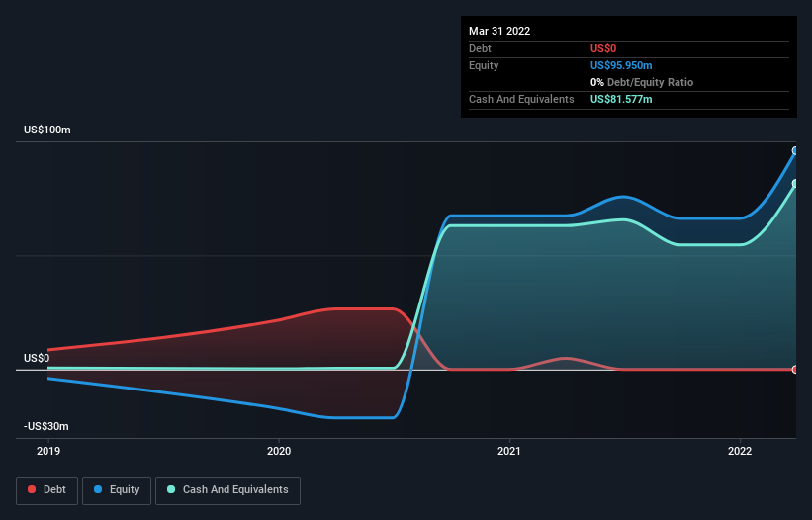Click the red Debt legend dot

(32, 489)
